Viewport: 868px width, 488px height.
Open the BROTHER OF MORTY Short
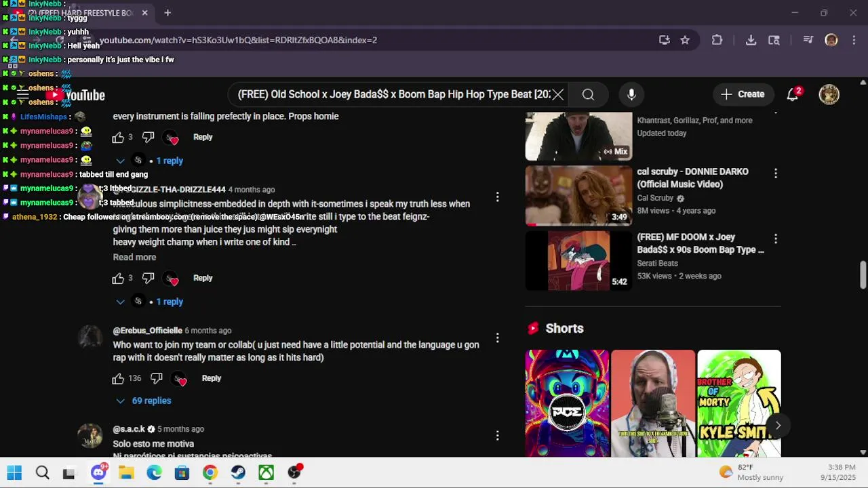coord(739,403)
